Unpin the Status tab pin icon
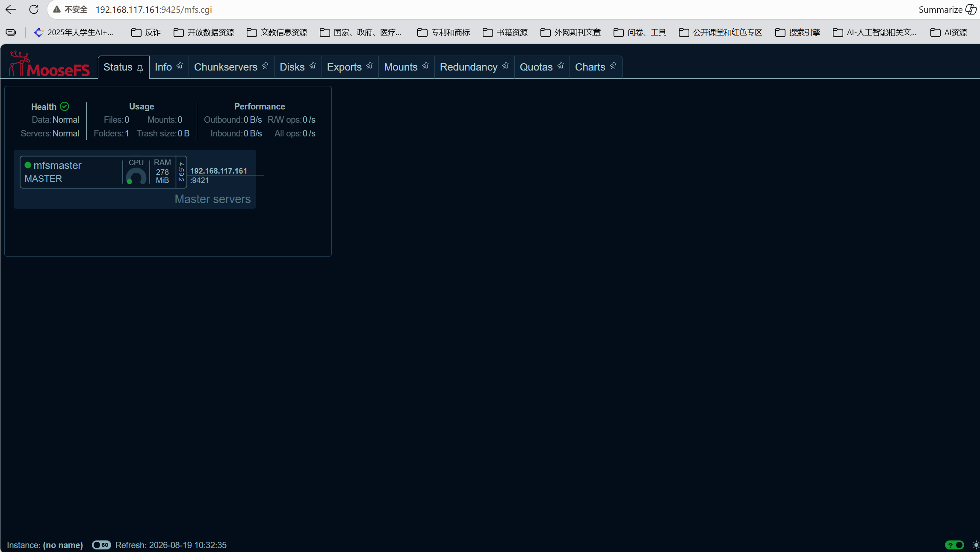980x552 pixels. pos(140,68)
